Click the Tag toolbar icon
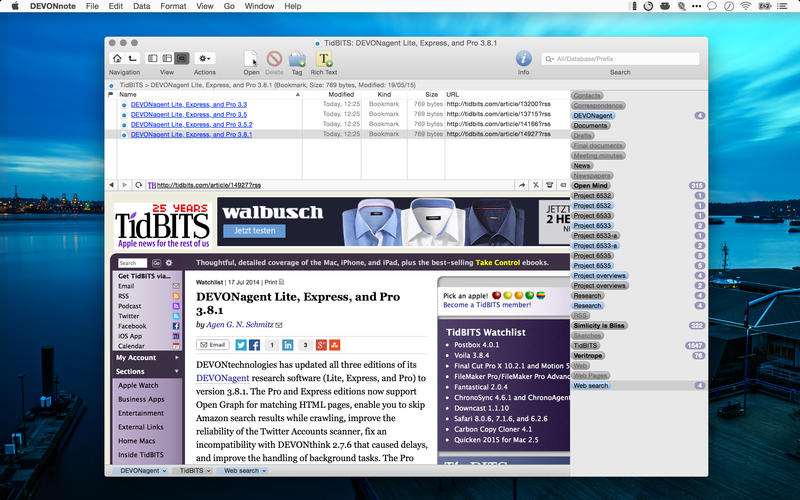 [297, 59]
